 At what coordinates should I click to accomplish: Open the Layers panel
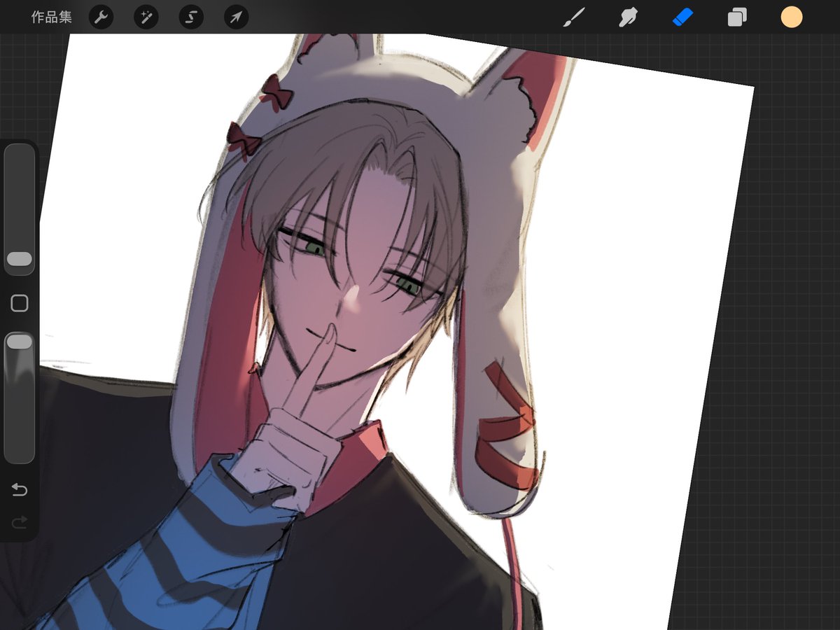coord(736,17)
